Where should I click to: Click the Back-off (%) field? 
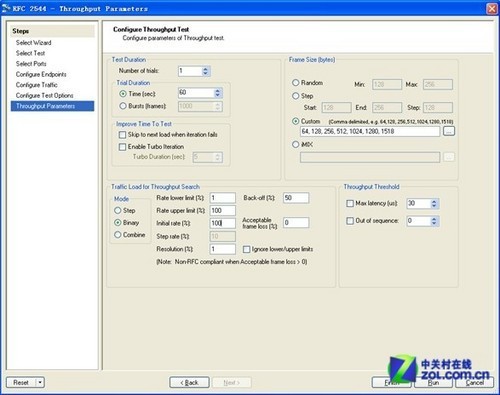(296, 198)
